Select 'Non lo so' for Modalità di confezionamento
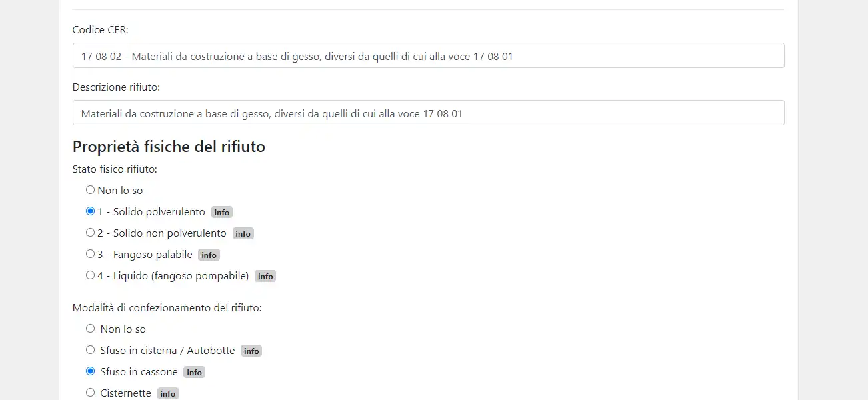The height and width of the screenshot is (400, 868). [x=91, y=329]
